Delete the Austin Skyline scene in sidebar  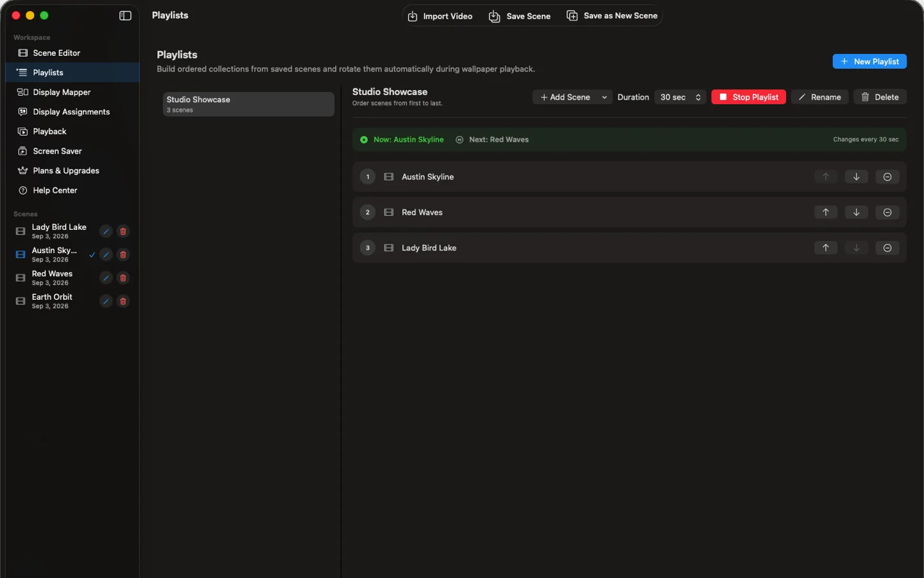[x=123, y=255]
